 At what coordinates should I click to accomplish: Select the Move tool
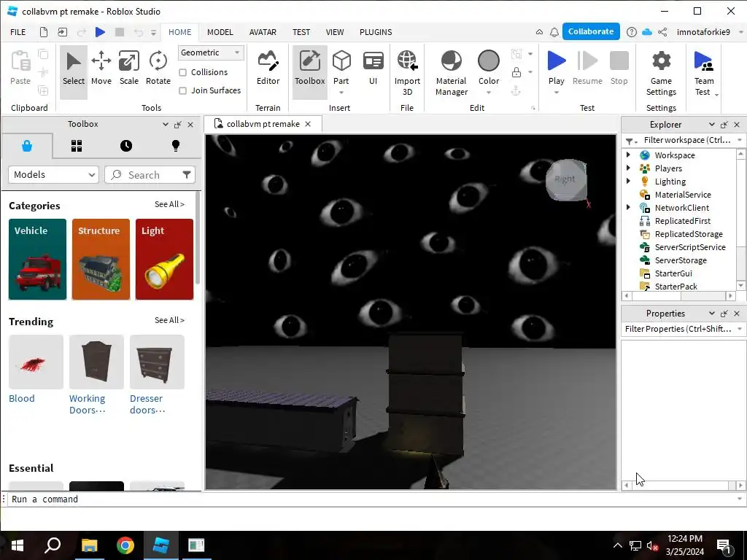pyautogui.click(x=101, y=68)
